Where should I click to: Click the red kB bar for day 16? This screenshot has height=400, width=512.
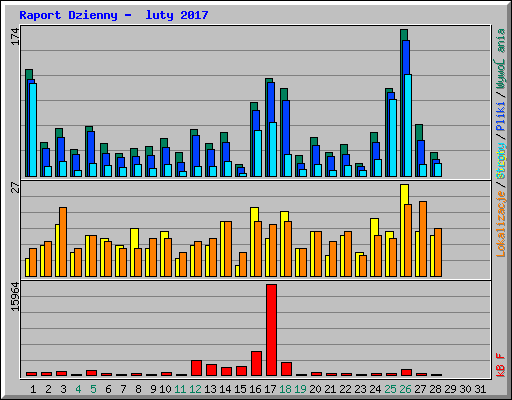[x=256, y=363]
